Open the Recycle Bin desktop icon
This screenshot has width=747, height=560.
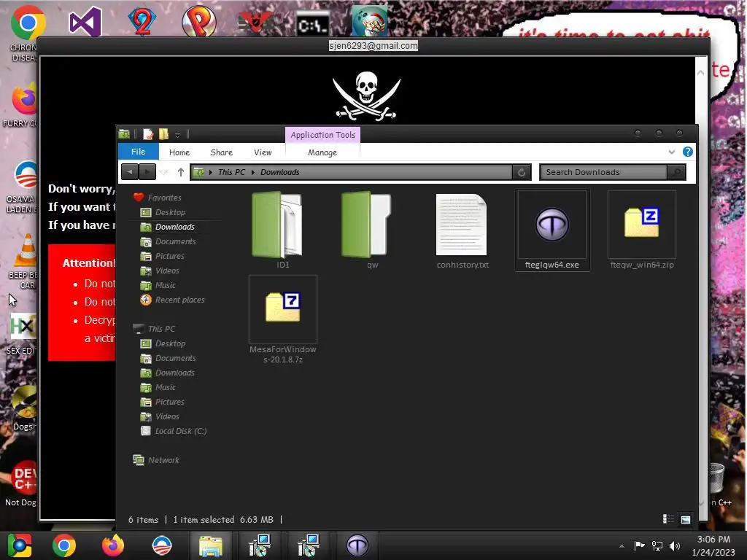[716, 478]
